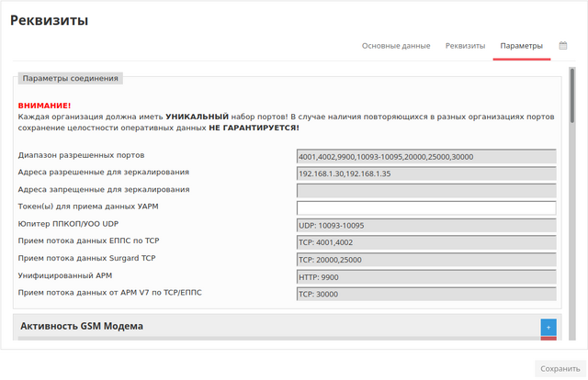Select the Параметры tab
This screenshot has width=588, height=380.
coord(521,45)
